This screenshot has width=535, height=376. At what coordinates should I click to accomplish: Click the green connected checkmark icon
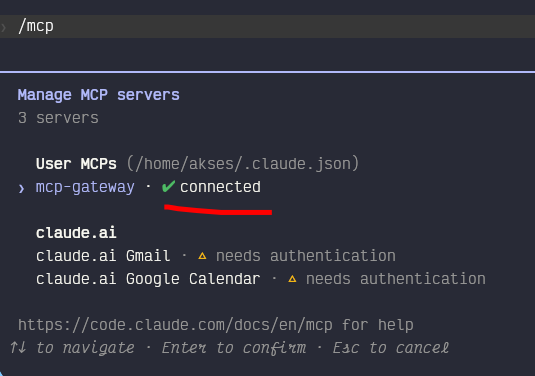(168, 186)
